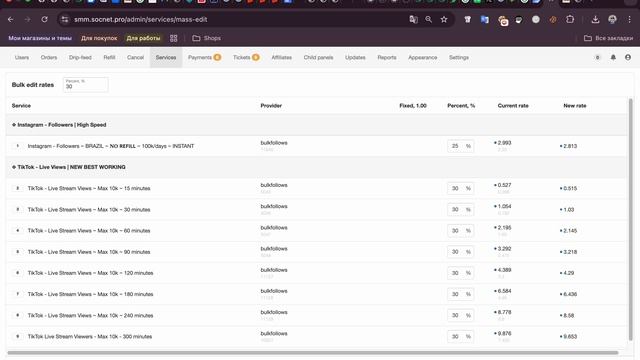
Task: Bookmark this page with the star icon
Action: tap(444, 19)
